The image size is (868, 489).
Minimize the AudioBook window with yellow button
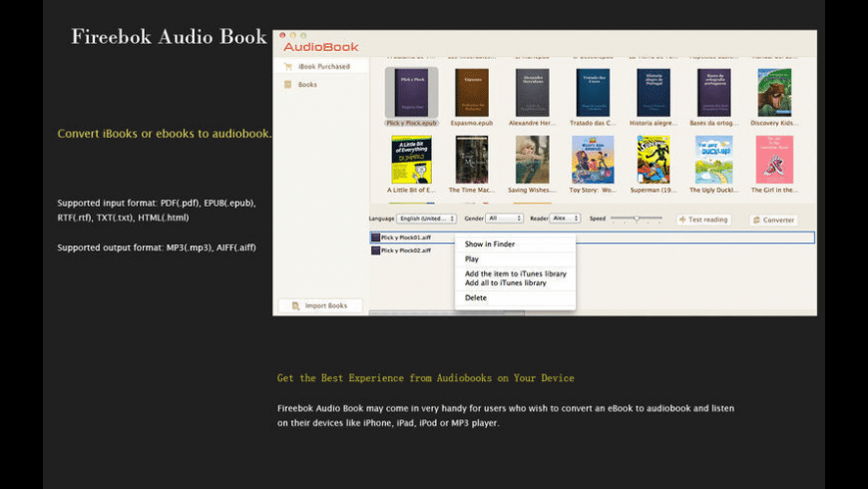293,35
